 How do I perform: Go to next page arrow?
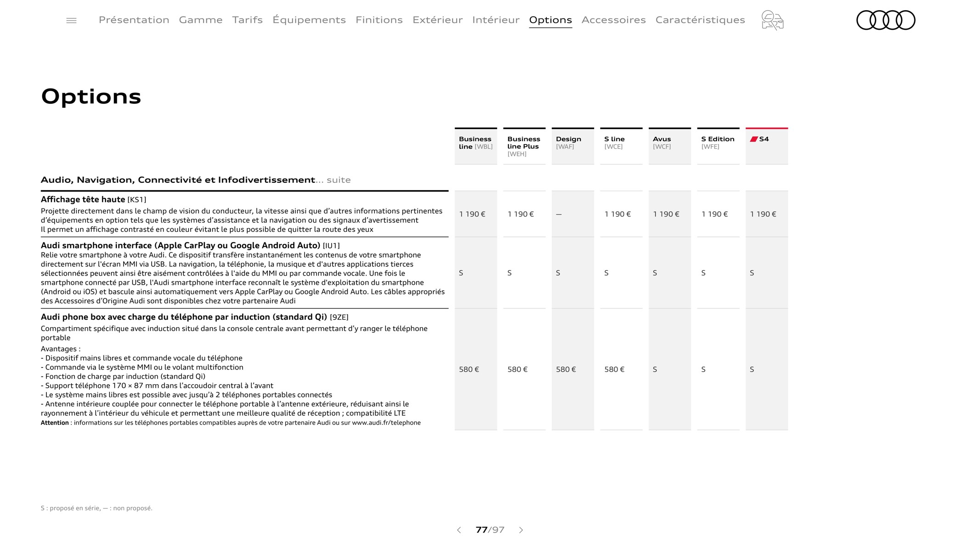pos(521,530)
